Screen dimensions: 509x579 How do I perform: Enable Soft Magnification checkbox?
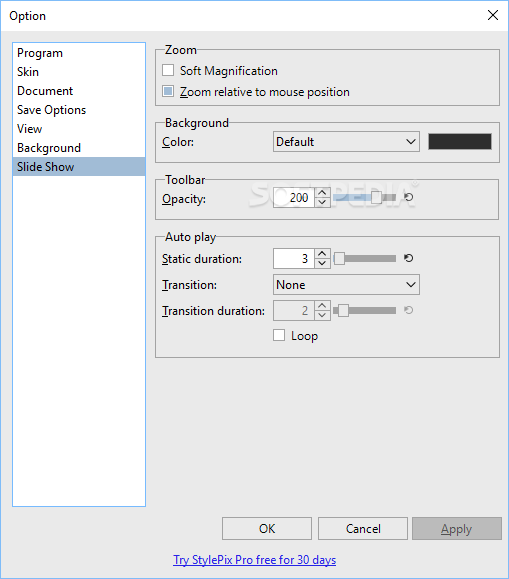[168, 70]
